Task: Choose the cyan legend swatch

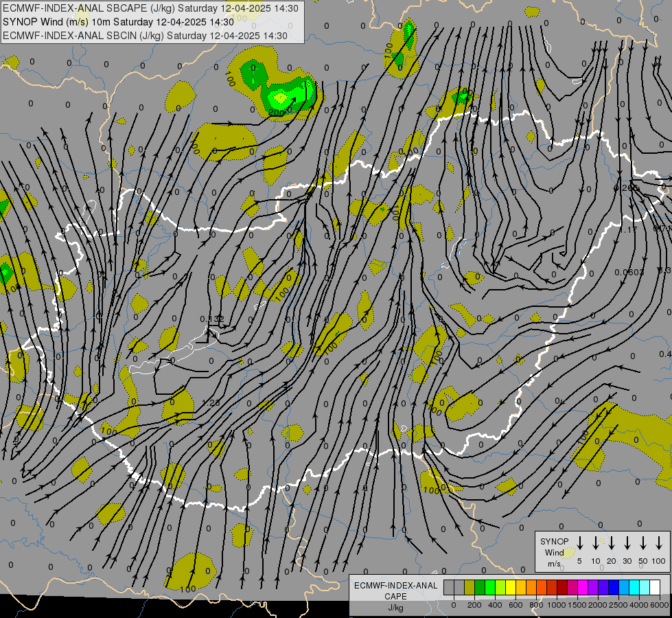Action: [x=634, y=587]
